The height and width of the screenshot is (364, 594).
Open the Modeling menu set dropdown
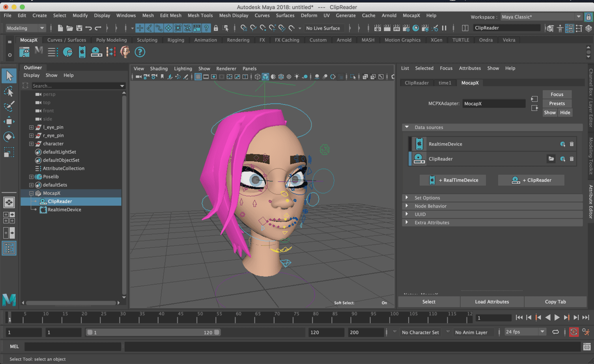26,28
